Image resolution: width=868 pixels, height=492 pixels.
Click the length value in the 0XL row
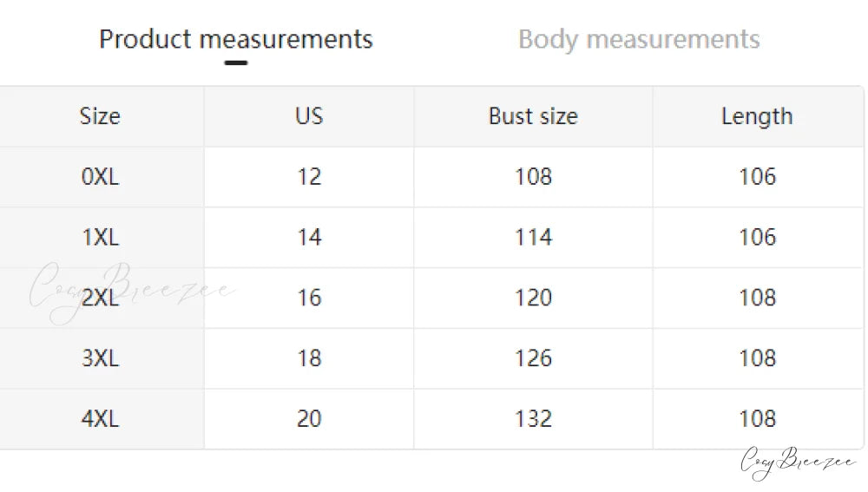757,177
